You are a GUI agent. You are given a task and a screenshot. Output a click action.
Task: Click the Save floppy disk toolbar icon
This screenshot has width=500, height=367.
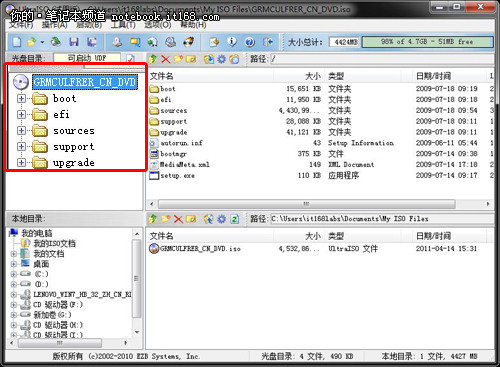(x=74, y=42)
